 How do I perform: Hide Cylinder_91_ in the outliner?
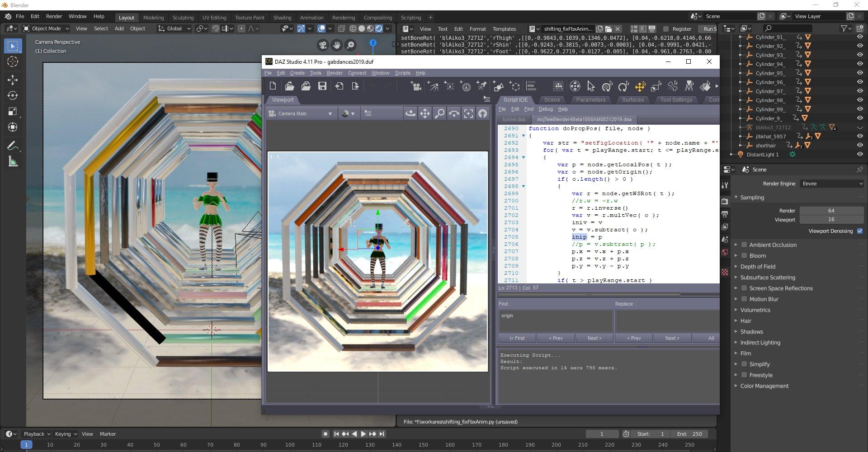point(860,37)
